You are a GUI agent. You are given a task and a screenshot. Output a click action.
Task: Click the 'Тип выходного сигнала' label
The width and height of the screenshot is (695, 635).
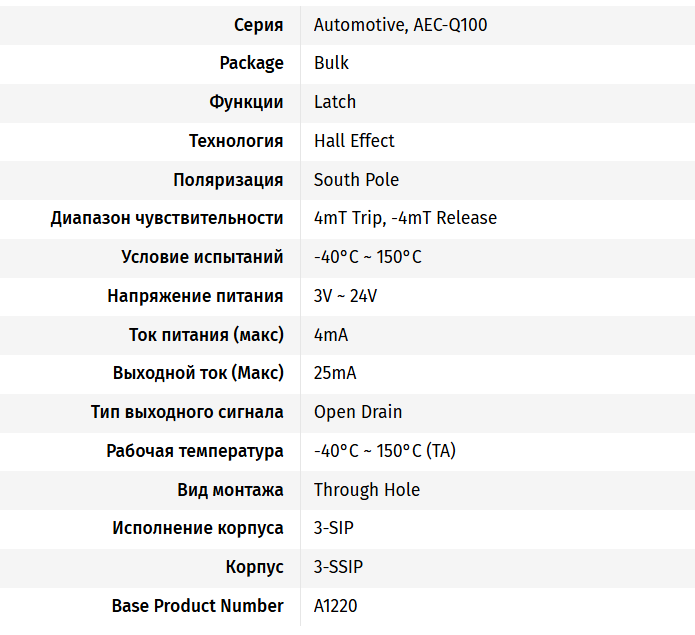(x=187, y=412)
